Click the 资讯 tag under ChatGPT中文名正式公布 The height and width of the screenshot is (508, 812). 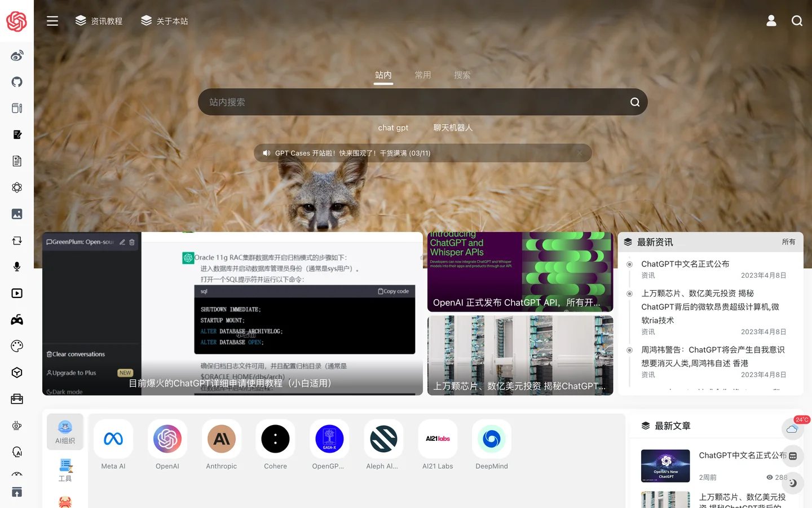(x=648, y=275)
